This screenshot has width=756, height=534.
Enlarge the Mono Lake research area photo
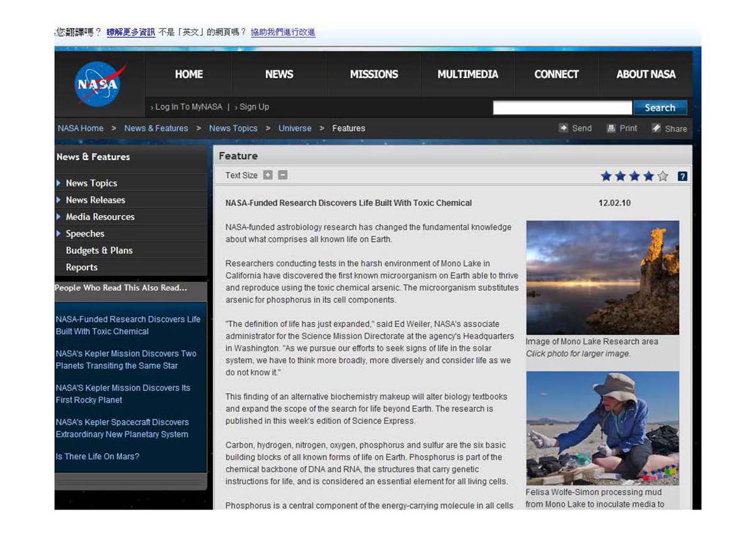click(602, 278)
